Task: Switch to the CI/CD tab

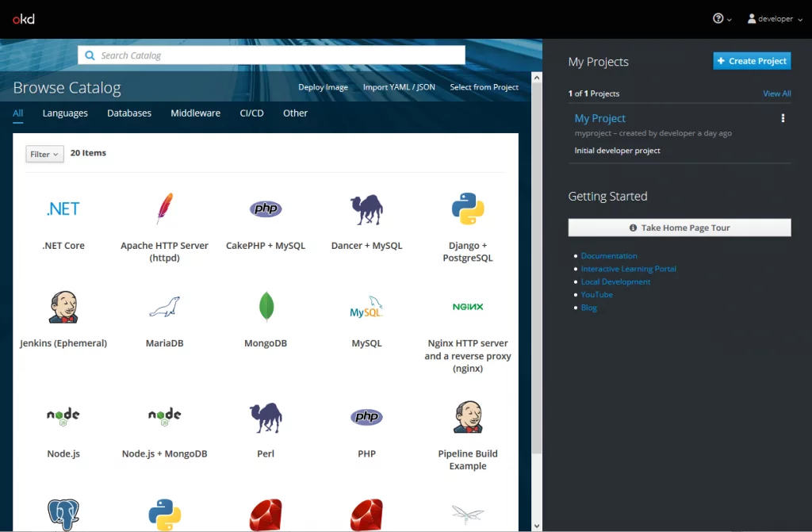Action: point(251,113)
